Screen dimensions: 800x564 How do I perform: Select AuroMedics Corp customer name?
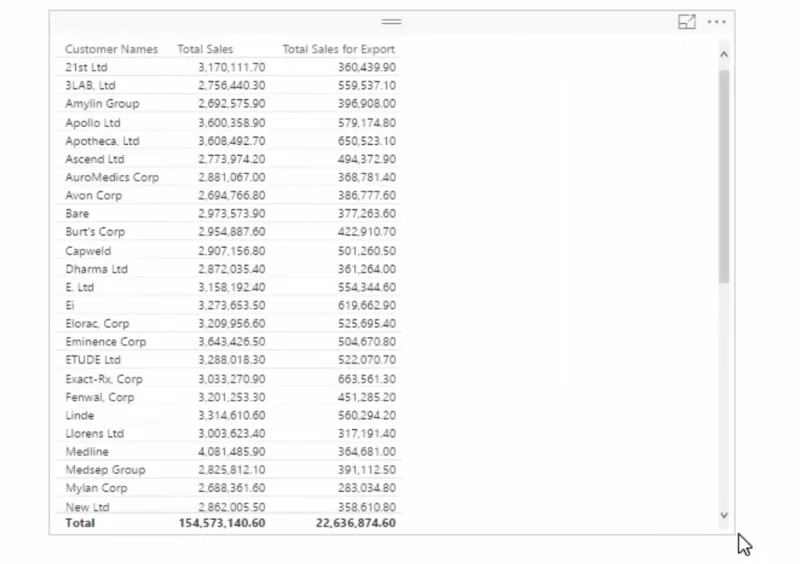tap(112, 178)
